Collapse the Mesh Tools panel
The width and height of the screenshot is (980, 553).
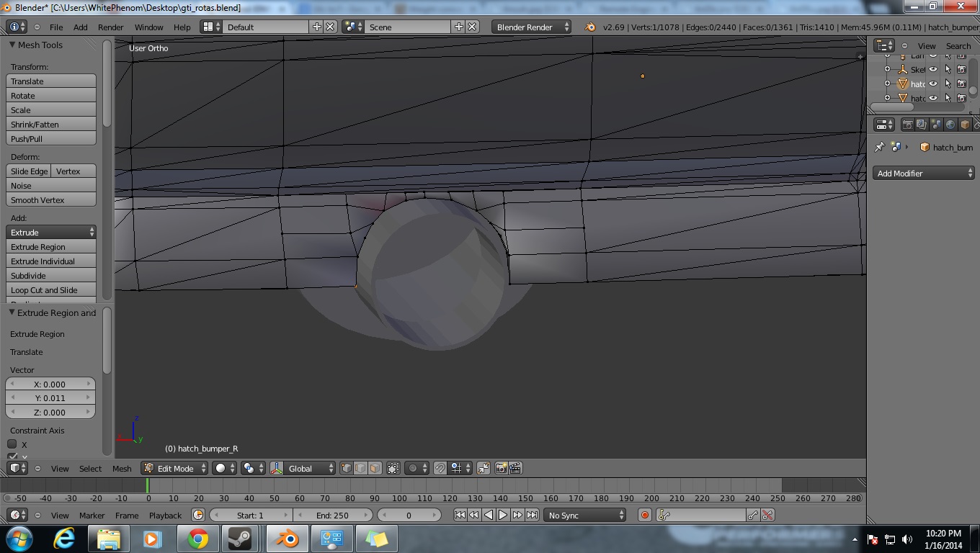pyautogui.click(x=12, y=45)
